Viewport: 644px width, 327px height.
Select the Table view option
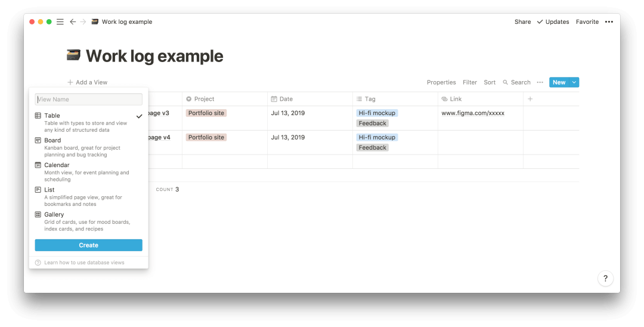click(88, 122)
